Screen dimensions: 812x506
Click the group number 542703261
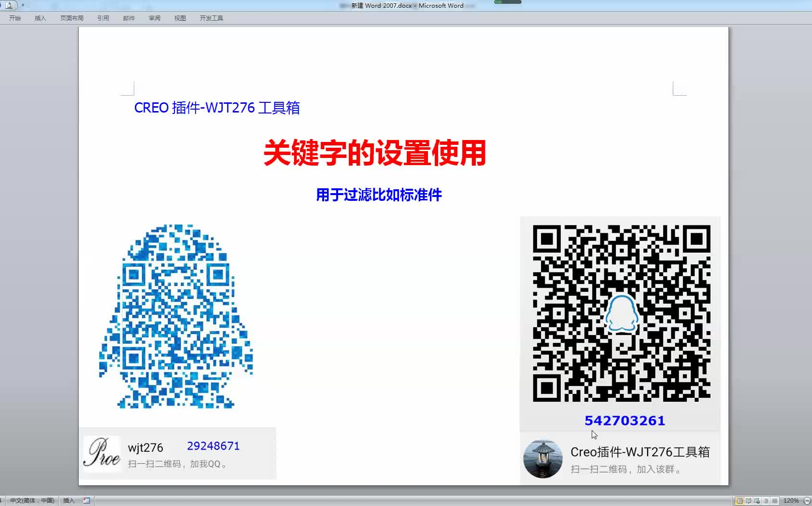[625, 421]
